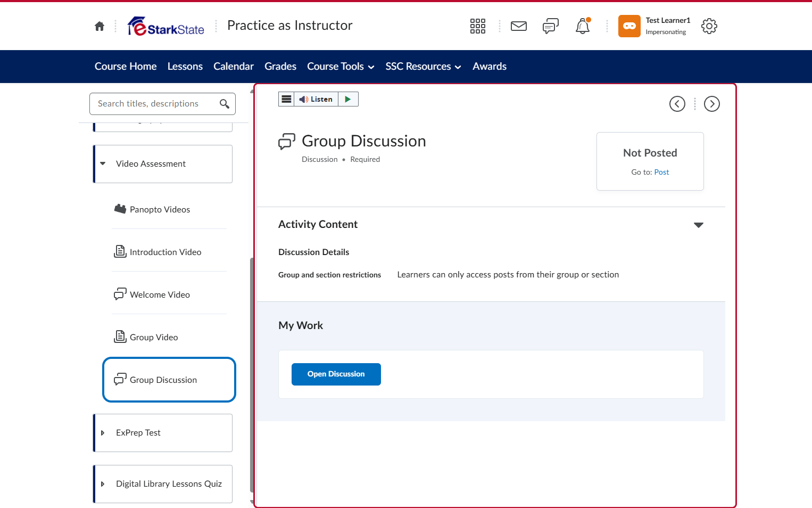This screenshot has height=508, width=812.
Task: Go to the home icon
Action: click(100, 26)
